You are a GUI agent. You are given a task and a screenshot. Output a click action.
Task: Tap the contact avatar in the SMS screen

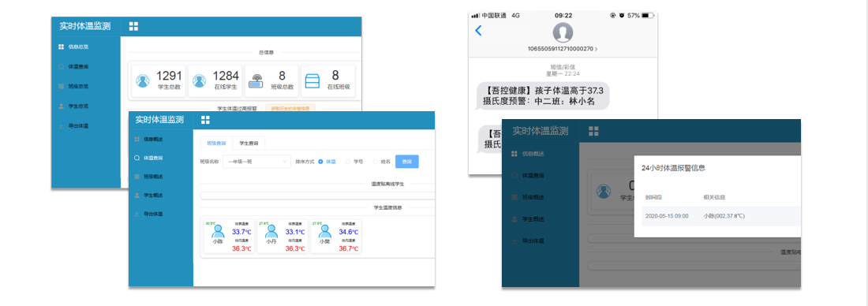tap(563, 32)
